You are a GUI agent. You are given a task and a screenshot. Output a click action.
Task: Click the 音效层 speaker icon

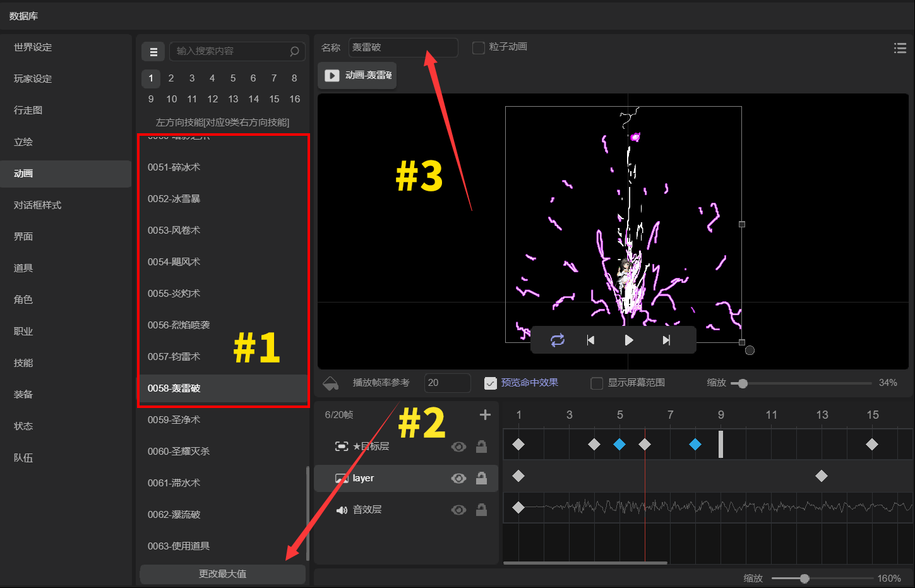pyautogui.click(x=342, y=510)
